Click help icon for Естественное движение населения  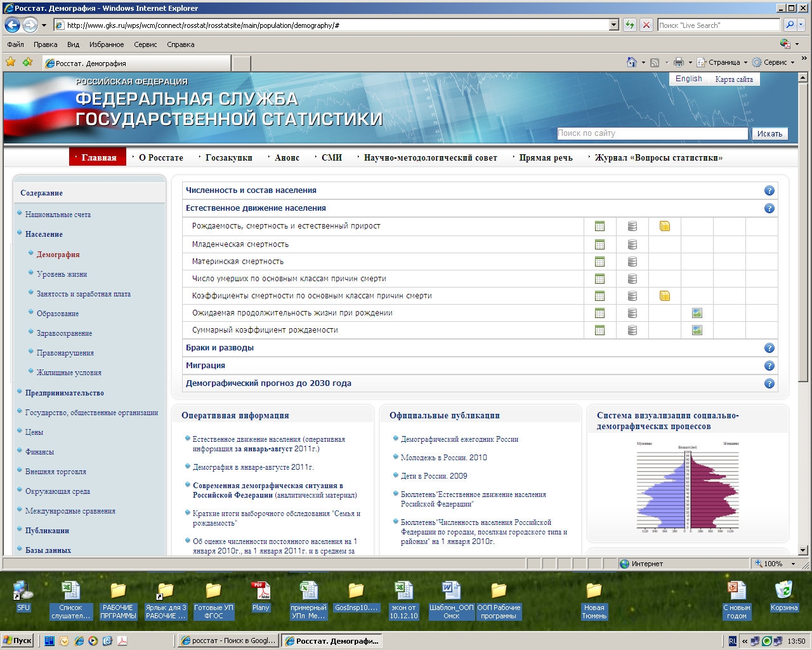point(769,208)
